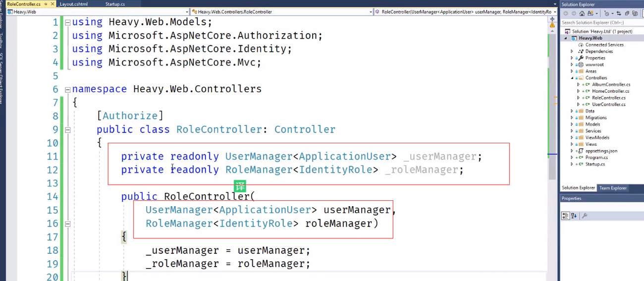The image size is (644, 281).
Task: Select appsettings.json file
Action: pos(601,151)
